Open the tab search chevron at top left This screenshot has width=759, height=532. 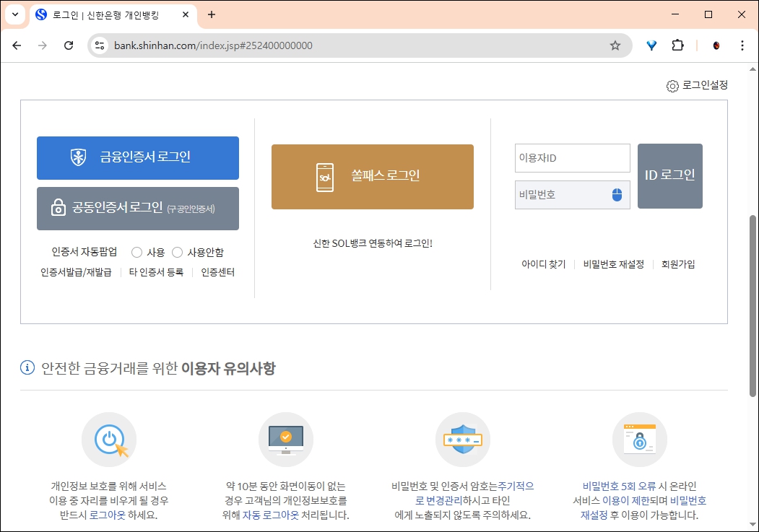point(14,14)
